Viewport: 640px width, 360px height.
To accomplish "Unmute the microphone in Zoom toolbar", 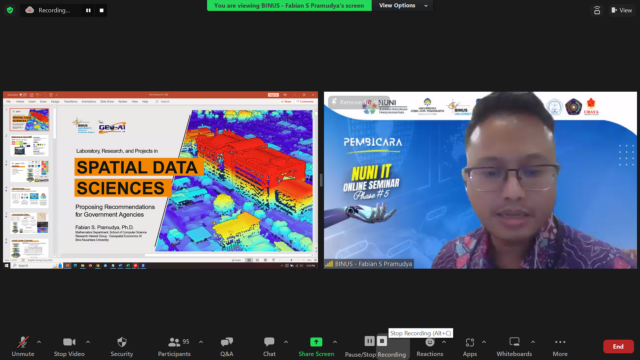I will point(23,346).
